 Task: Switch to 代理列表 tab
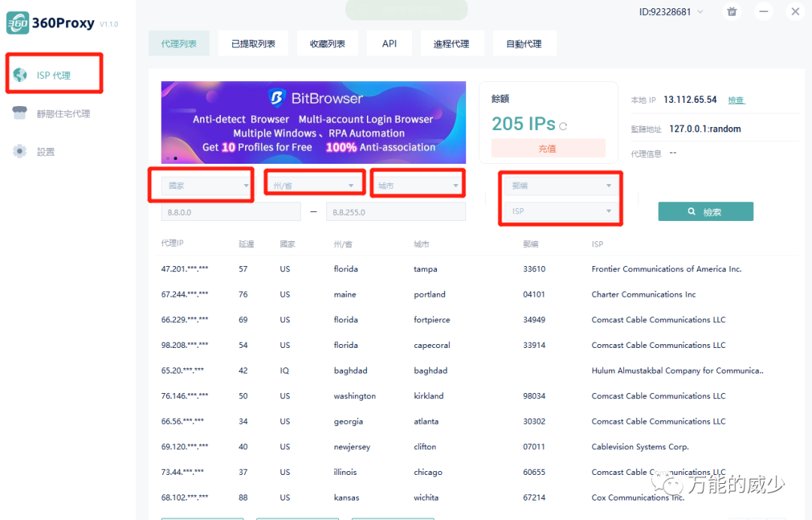179,44
